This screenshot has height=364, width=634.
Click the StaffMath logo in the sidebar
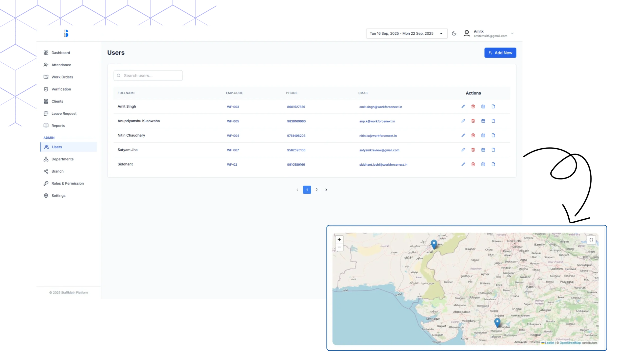tap(66, 33)
